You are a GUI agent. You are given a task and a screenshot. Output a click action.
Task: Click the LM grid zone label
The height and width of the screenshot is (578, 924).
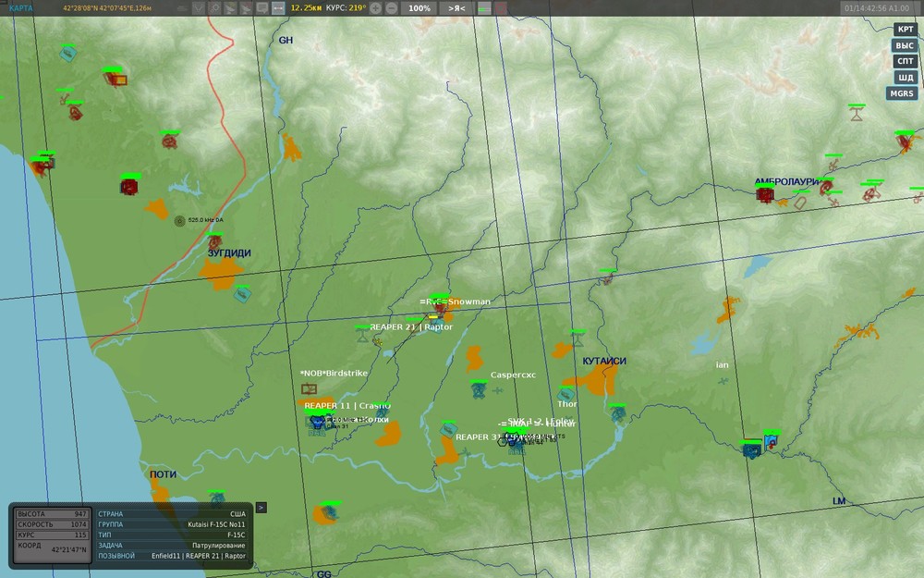(839, 500)
